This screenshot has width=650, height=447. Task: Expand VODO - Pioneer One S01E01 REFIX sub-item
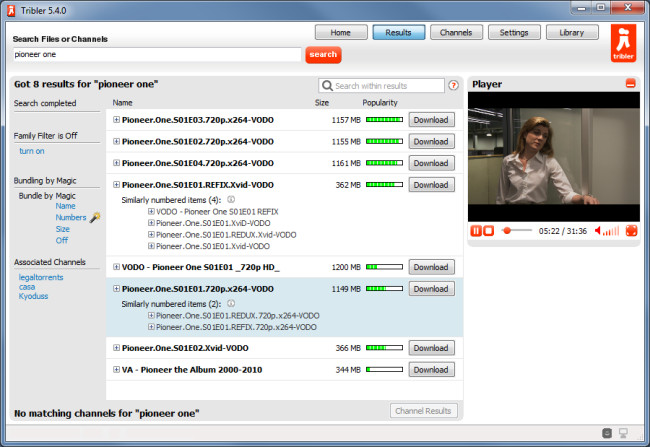(151, 211)
